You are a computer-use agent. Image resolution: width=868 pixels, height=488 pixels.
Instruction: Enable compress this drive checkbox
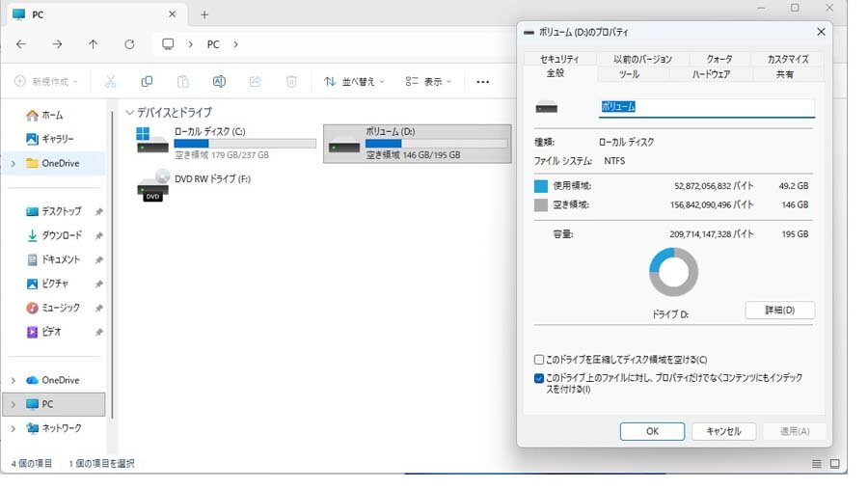coord(538,360)
